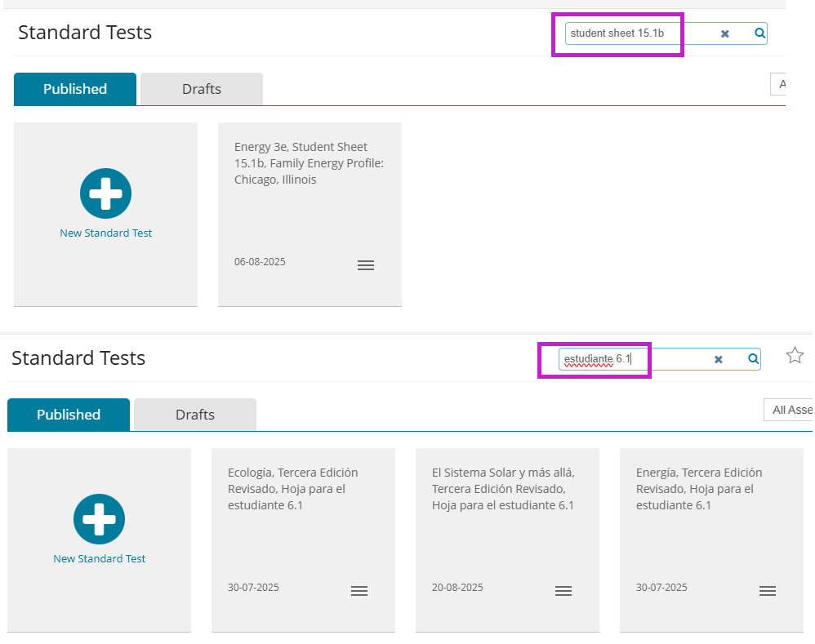The image size is (815, 644).
Task: Click plus icon beside the Energy 3e card
Action: pyautogui.click(x=106, y=193)
